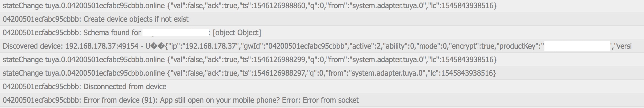The height and width of the screenshot is (108, 644).
Task: Click the redacted productKey value
Action: coord(577,46)
